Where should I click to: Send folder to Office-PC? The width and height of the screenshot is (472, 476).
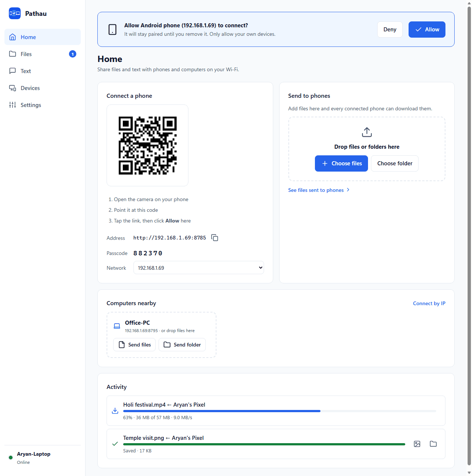pyautogui.click(x=182, y=345)
